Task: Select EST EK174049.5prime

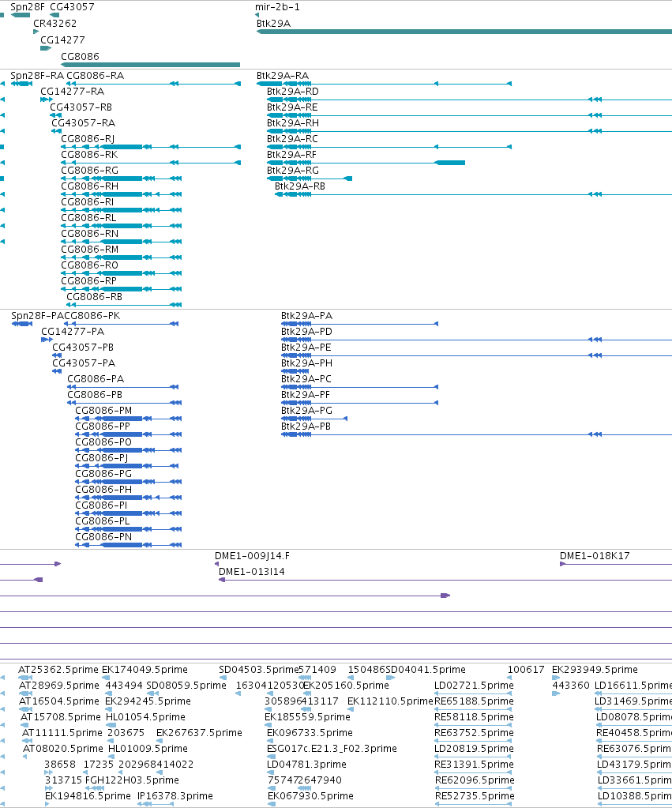Action: [145, 670]
